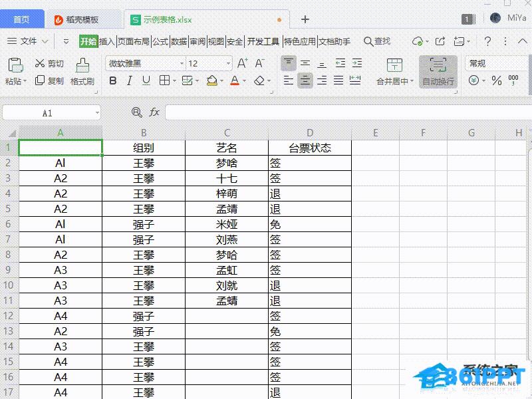Click the 查找 search button
The width and height of the screenshot is (532, 399).
coord(377,41)
